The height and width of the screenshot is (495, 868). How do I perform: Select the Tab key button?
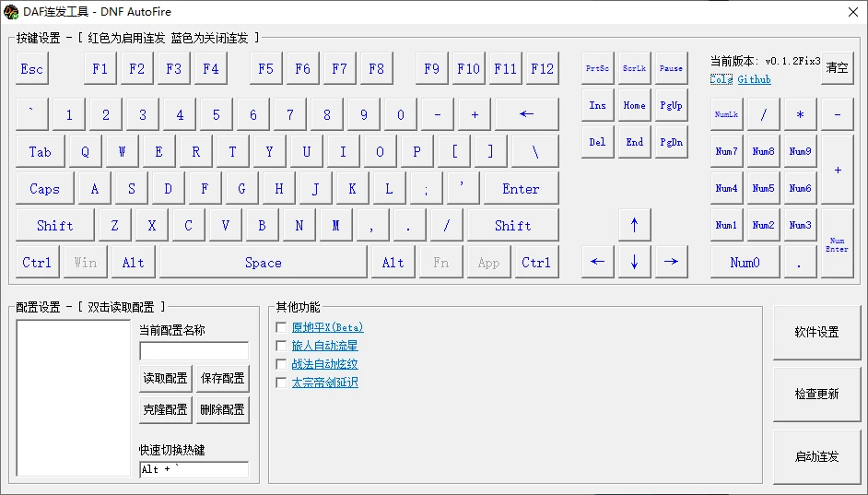[41, 151]
